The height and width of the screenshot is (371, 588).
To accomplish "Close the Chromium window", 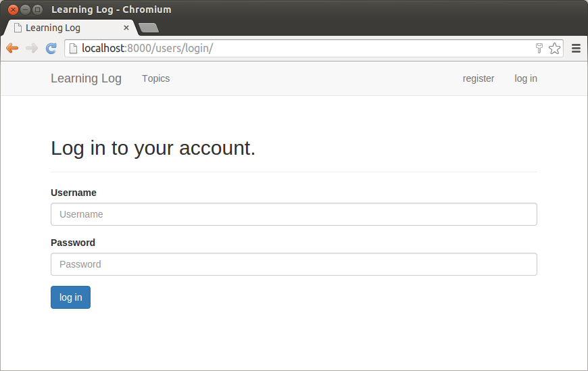I will (x=13, y=9).
